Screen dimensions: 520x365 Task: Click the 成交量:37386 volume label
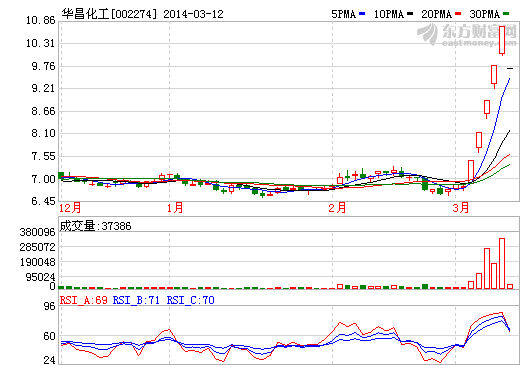point(95,226)
